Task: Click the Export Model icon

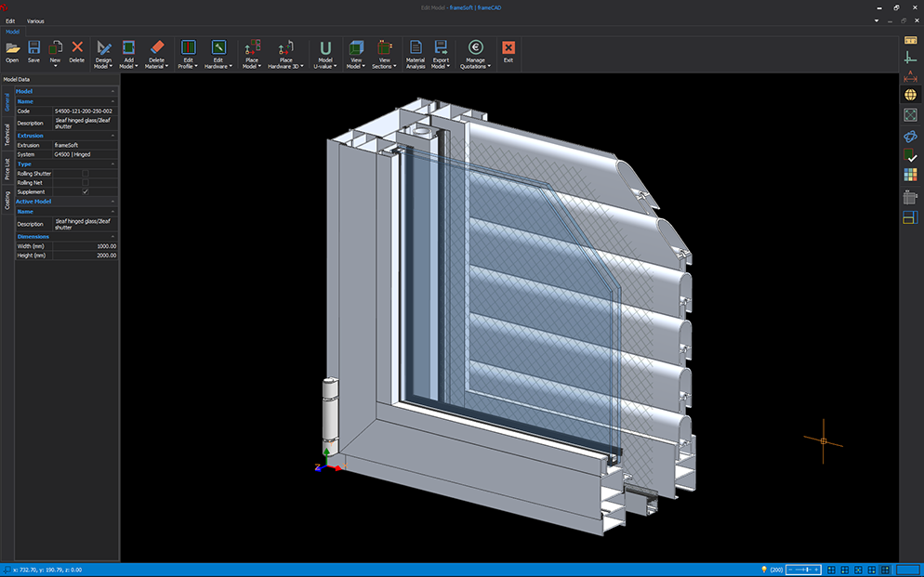Action: [x=441, y=48]
